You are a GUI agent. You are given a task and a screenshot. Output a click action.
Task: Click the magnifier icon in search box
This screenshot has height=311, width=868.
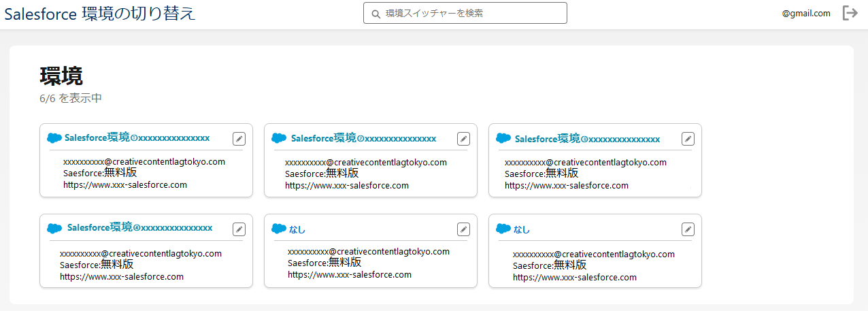point(375,14)
